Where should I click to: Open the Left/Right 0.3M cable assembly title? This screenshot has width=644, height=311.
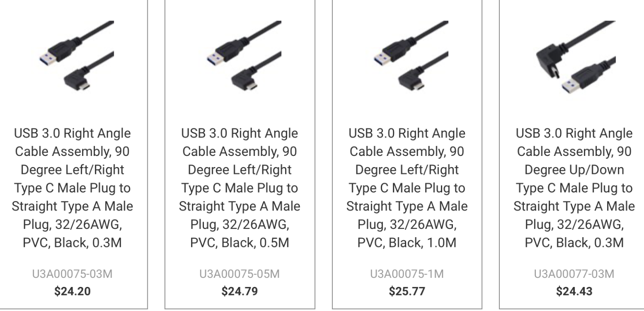[x=72, y=188]
